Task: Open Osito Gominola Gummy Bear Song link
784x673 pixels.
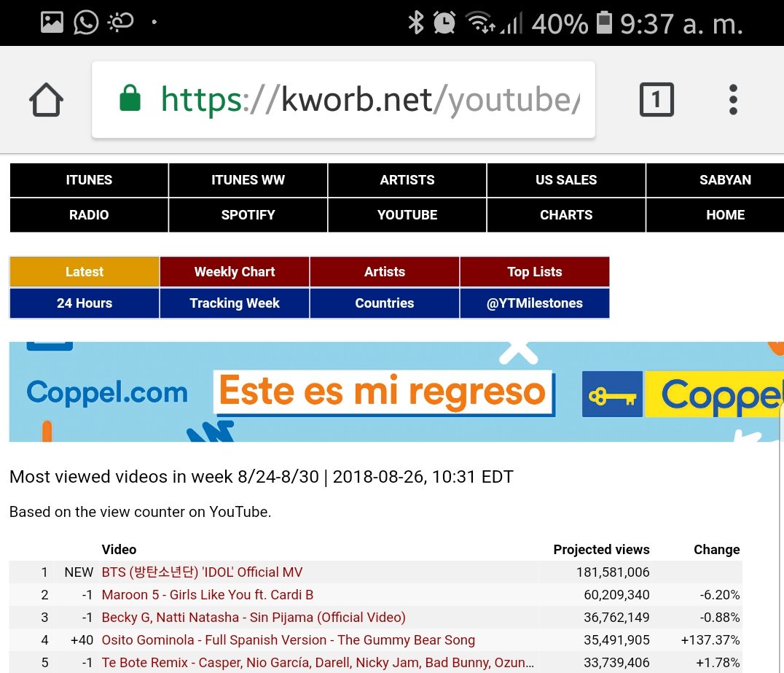Action: [x=288, y=640]
